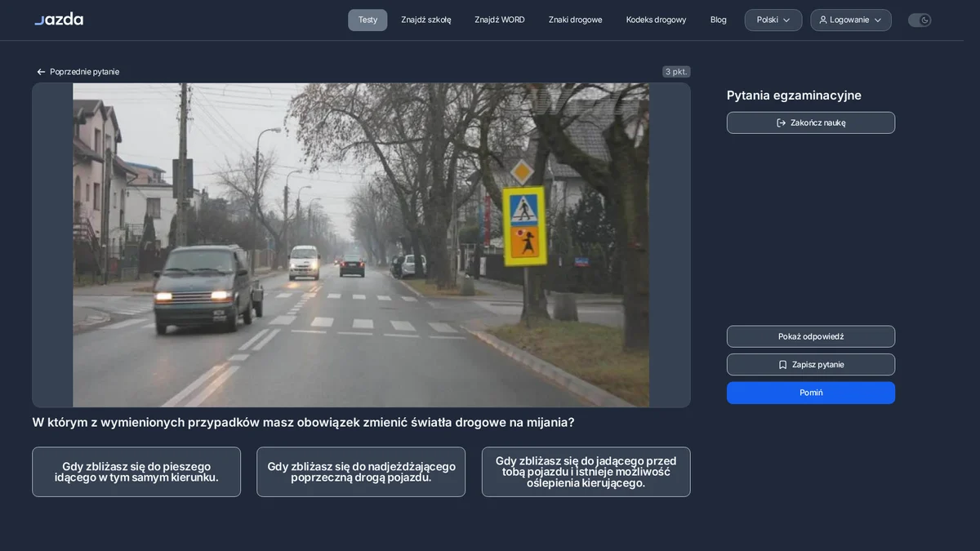Screen dimensions: 980x551
Task: Go to Znajdź szkołę page
Action: (x=426, y=20)
